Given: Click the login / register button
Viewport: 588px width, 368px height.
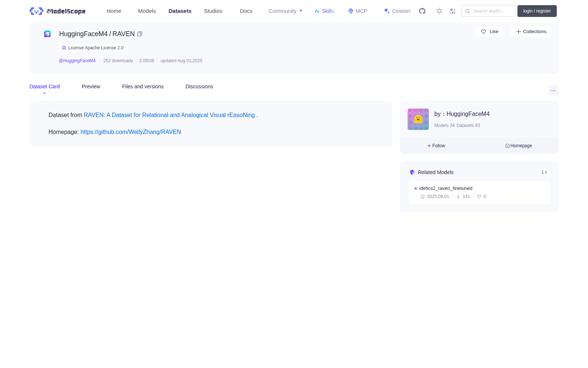Looking at the screenshot, I should pos(537,11).
